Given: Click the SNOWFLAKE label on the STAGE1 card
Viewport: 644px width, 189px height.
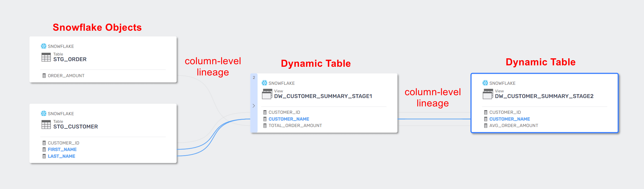Looking at the screenshot, I should pos(282,83).
